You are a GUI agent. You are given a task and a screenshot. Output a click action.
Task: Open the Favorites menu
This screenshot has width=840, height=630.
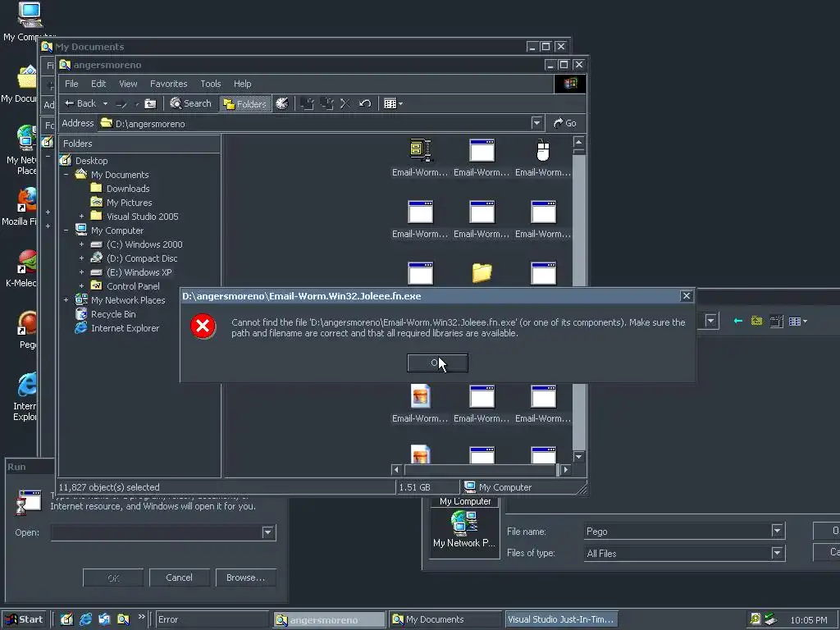pos(168,84)
